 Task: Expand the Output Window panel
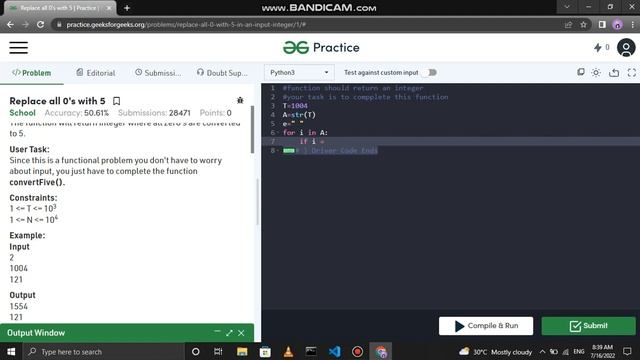[x=229, y=333]
